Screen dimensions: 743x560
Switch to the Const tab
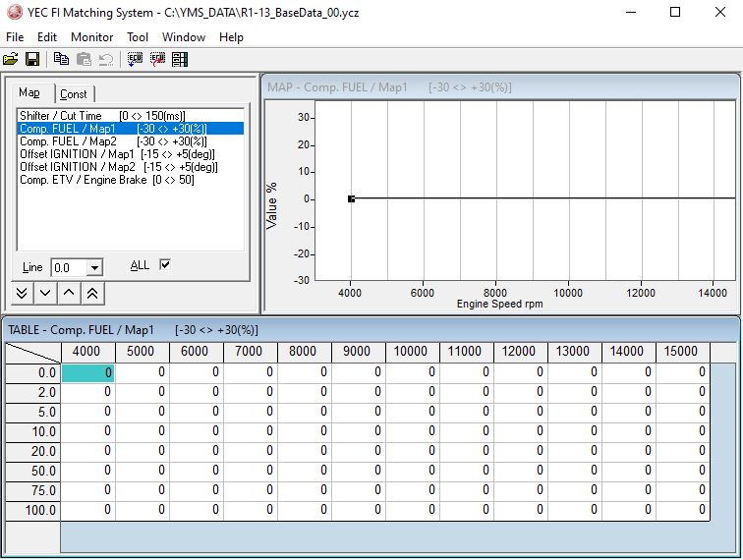pos(75,93)
